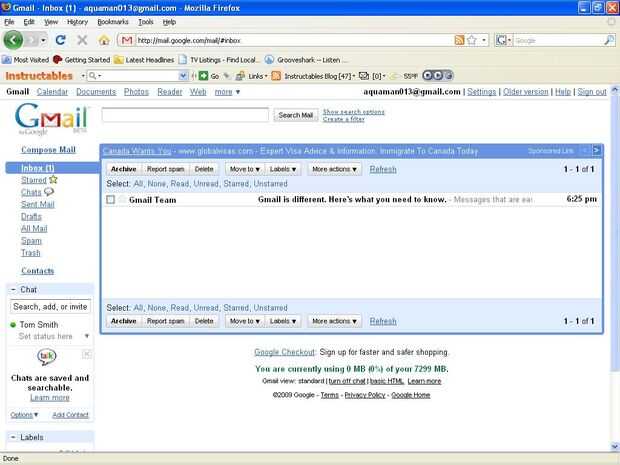Open the bottom Labels dropdown

[283, 321]
